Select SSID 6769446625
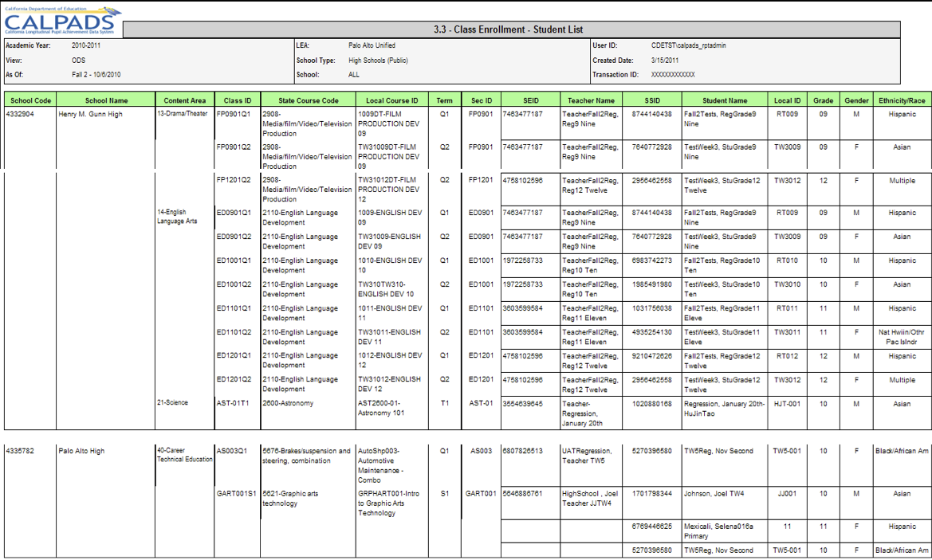The height and width of the screenshot is (560, 932). 652,527
